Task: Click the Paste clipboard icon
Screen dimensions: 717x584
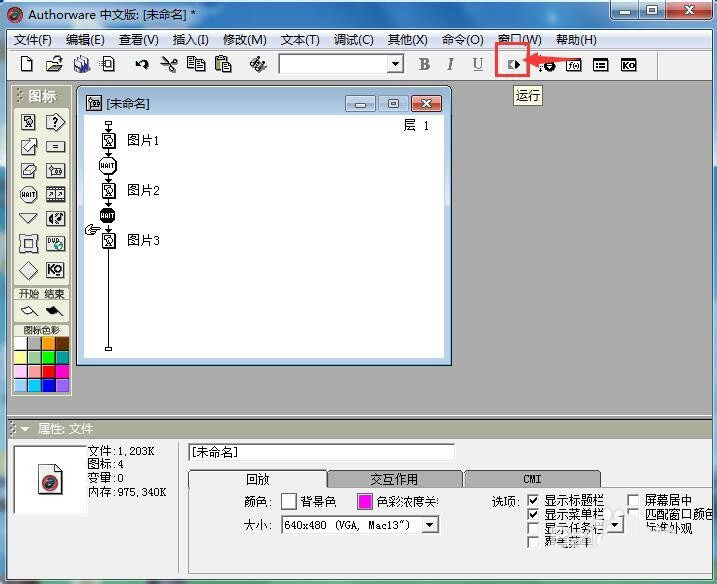Action: click(223, 64)
